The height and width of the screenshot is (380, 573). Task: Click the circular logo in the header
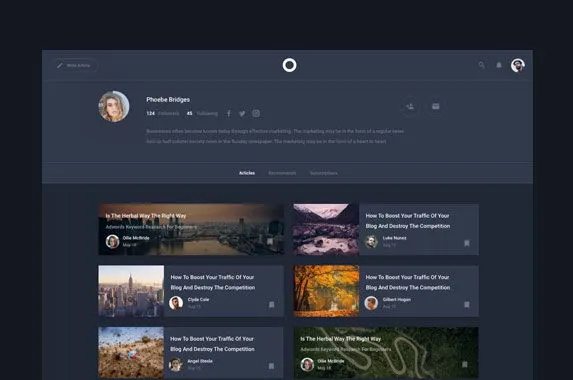pyautogui.click(x=289, y=65)
